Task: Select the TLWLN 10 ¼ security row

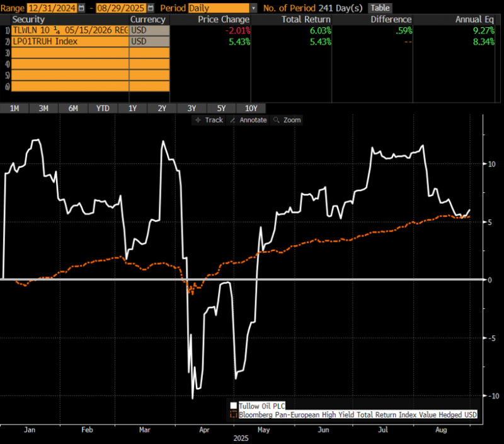Action: click(69, 30)
